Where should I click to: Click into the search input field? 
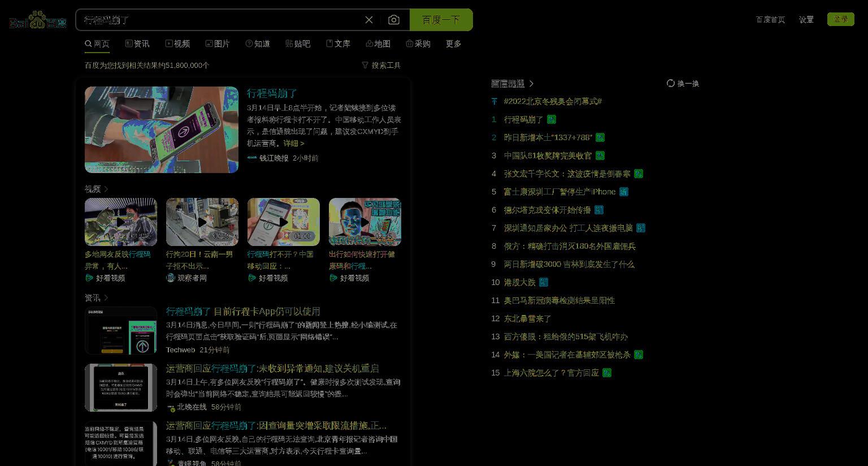point(220,20)
